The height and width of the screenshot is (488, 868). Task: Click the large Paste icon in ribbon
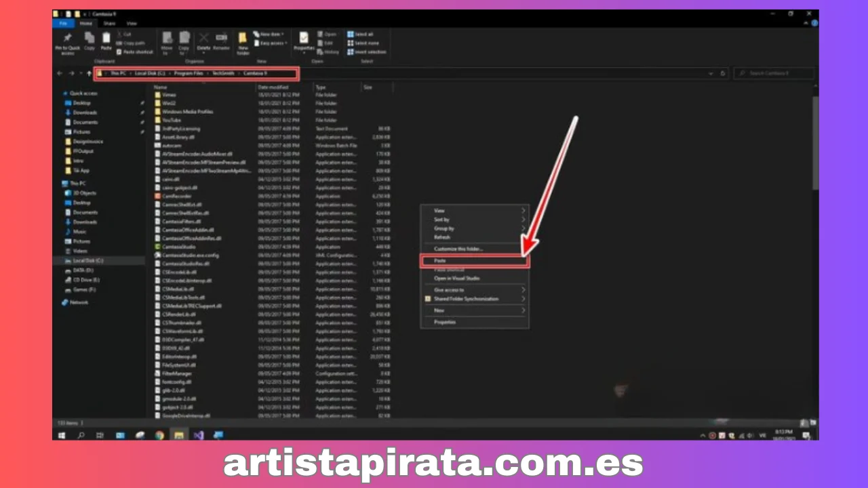[106, 42]
